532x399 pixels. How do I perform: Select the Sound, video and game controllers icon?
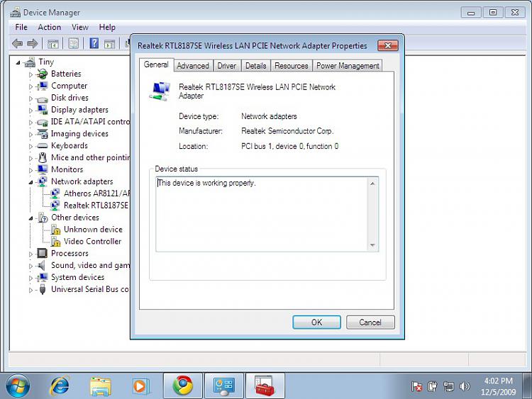pyautogui.click(x=42, y=265)
